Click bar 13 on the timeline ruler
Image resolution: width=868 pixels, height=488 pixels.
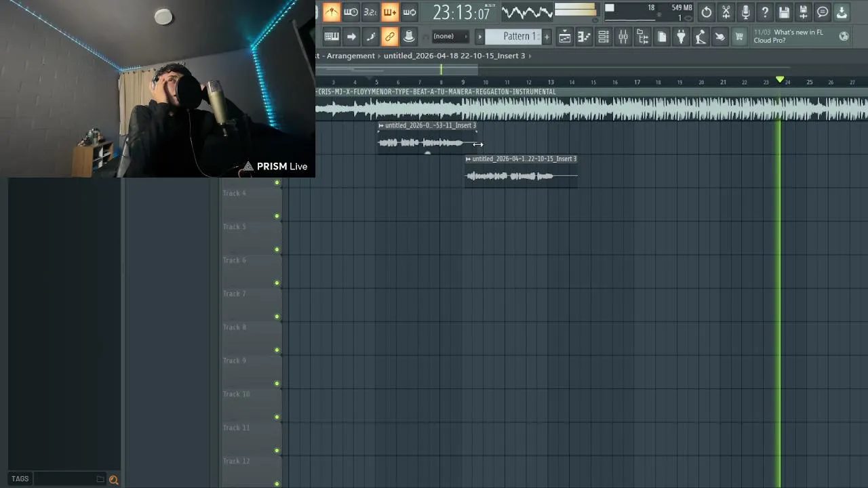pyautogui.click(x=551, y=82)
